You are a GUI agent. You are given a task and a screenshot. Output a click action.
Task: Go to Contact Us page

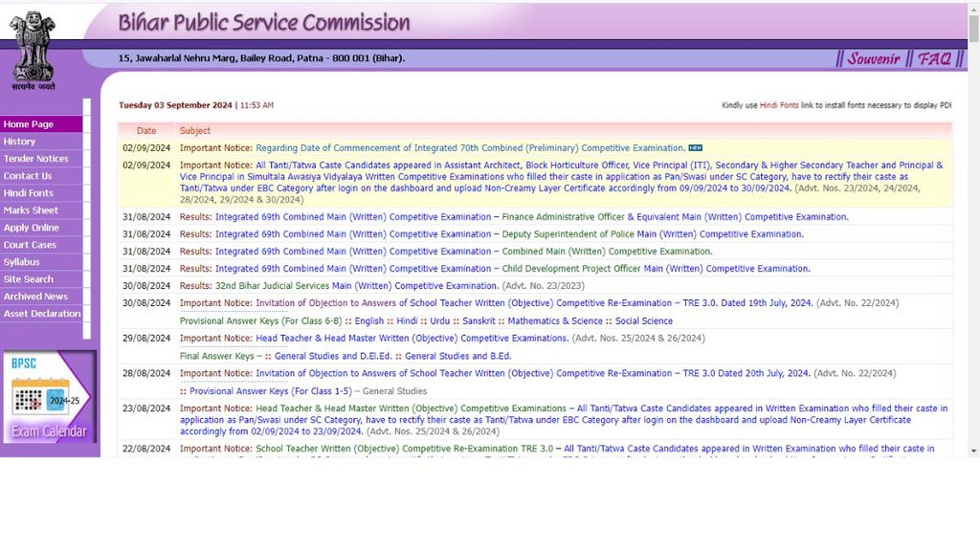pyautogui.click(x=41, y=176)
